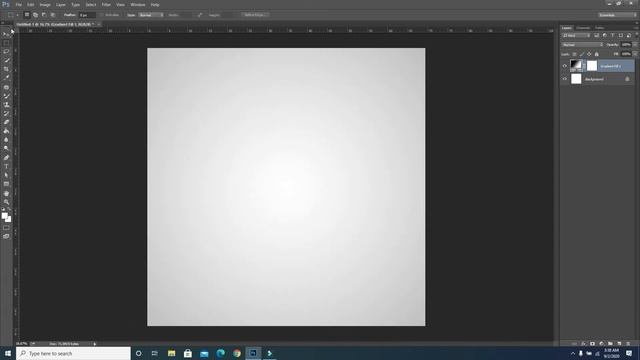
Task: Select the Magic Wand tool
Action: coord(6,60)
